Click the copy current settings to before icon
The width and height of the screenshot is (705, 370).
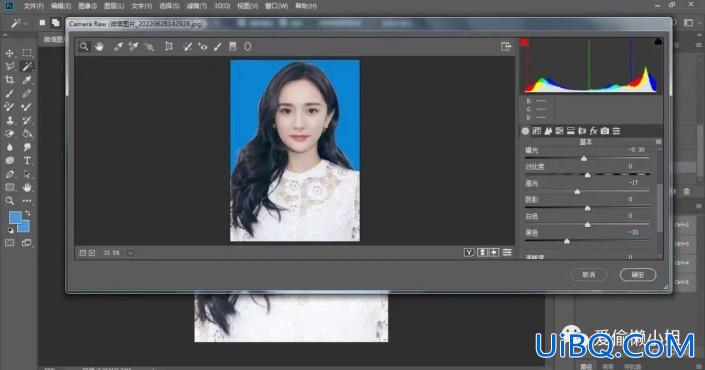click(494, 253)
